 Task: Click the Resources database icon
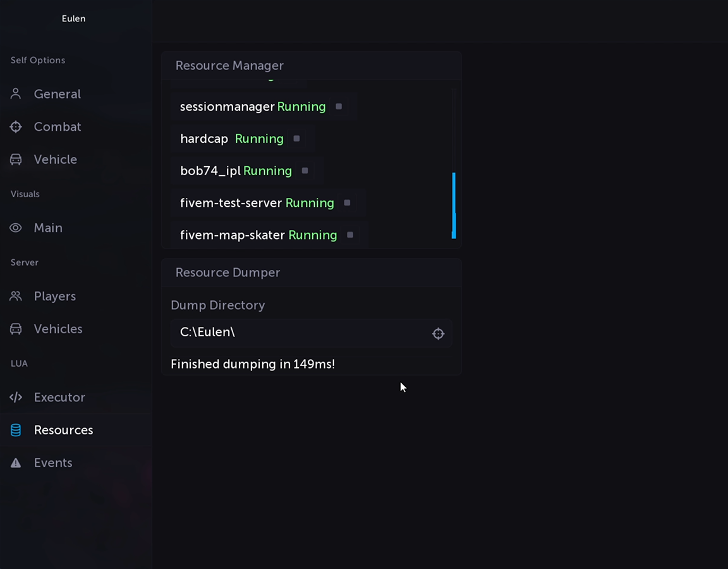[16, 431]
